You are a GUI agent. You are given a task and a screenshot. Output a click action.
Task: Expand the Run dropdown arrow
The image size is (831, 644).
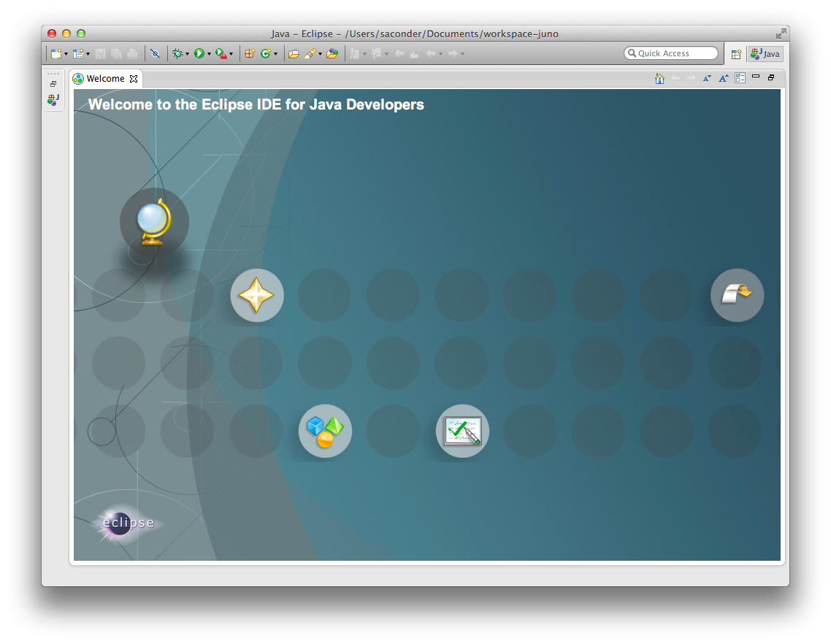point(209,54)
